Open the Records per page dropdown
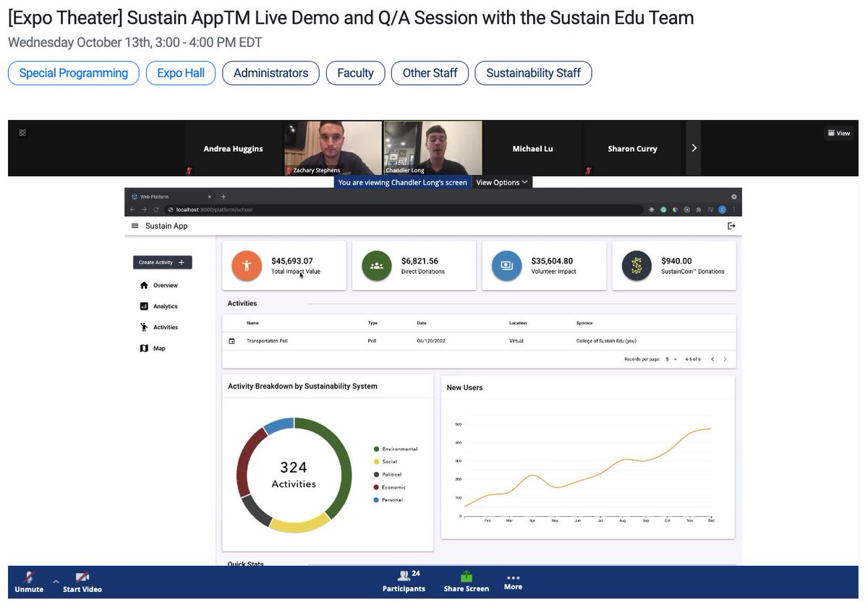 click(x=672, y=359)
